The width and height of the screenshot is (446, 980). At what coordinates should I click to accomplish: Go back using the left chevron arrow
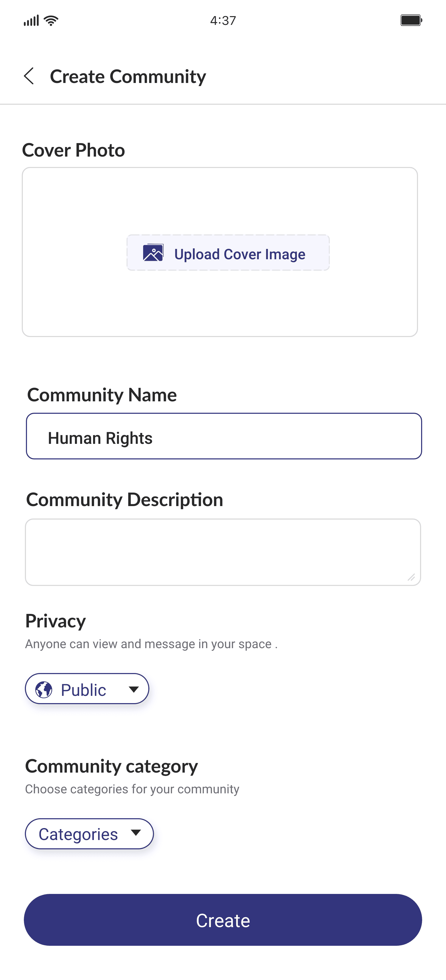(29, 76)
